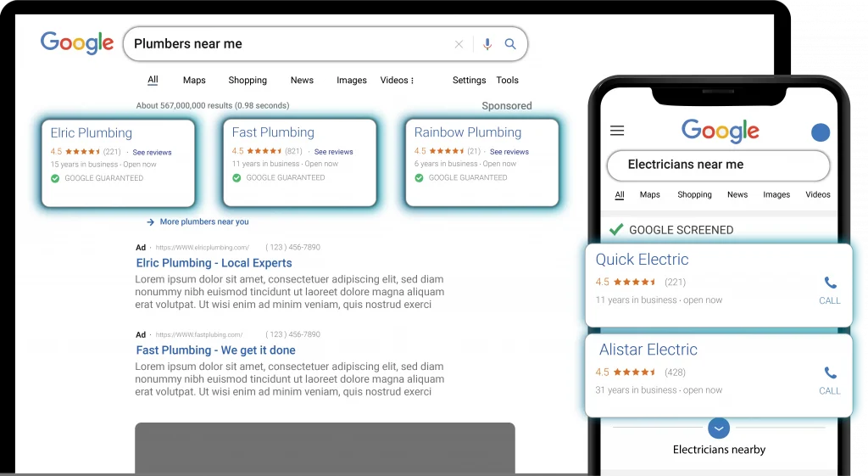Viewport: 868px width, 476px height.
Task: Click the blue magnifying glass search icon
Action: coord(510,44)
